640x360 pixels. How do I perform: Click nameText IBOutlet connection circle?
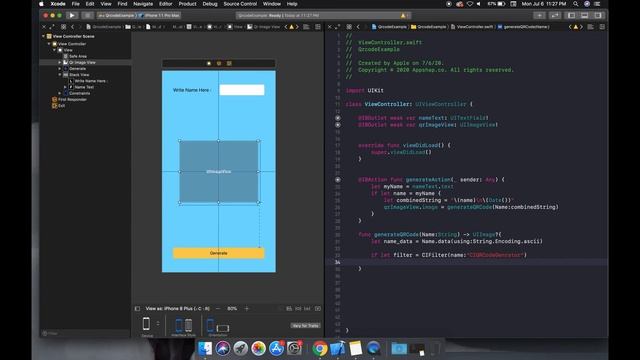point(338,118)
